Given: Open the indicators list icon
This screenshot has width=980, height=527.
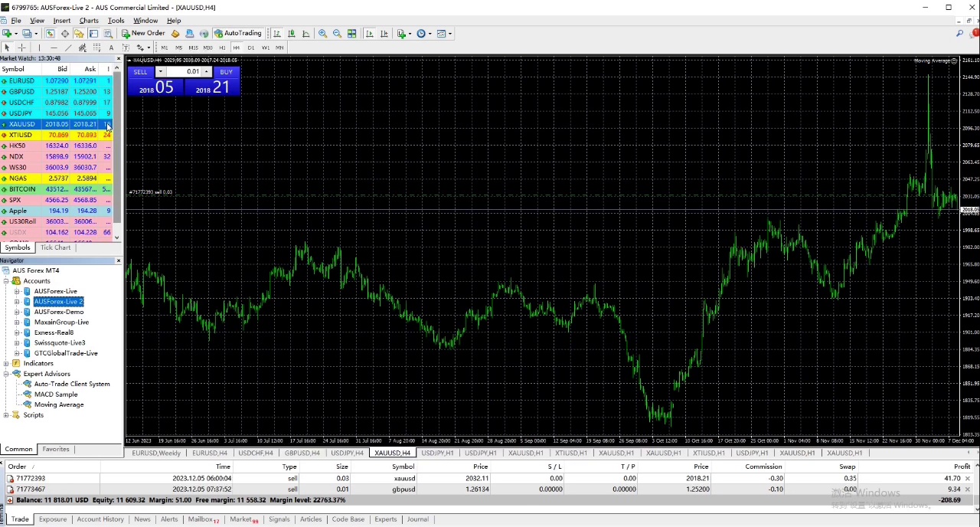Looking at the screenshot, I should [403, 34].
